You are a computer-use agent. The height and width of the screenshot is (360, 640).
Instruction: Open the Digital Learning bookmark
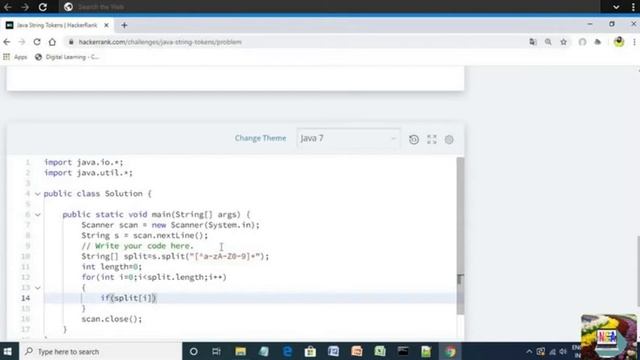click(67, 57)
